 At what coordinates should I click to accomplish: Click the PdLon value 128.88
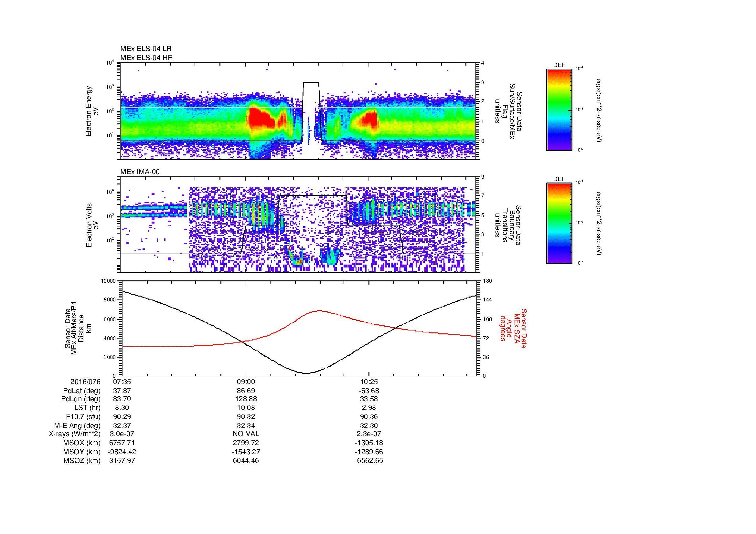(246, 399)
